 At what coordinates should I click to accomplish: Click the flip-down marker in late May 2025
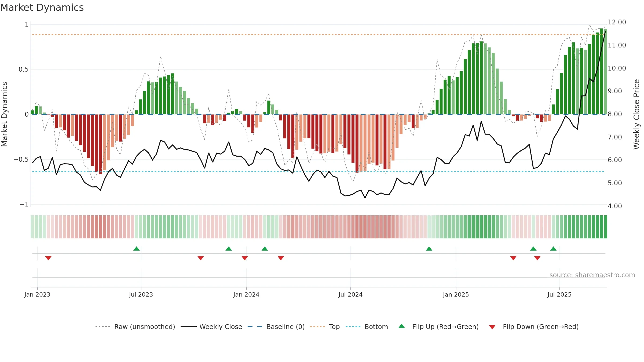[x=537, y=258]
